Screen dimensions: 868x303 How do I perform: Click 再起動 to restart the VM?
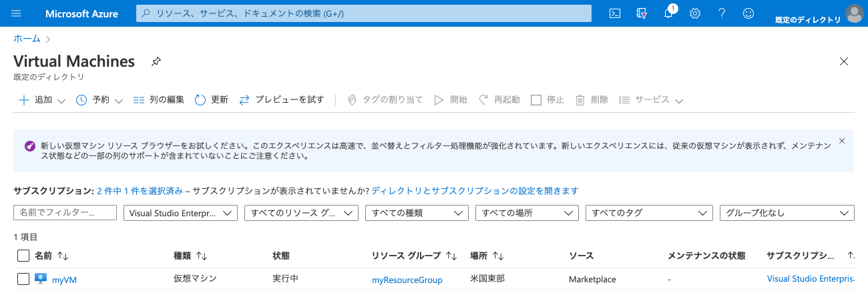point(499,100)
